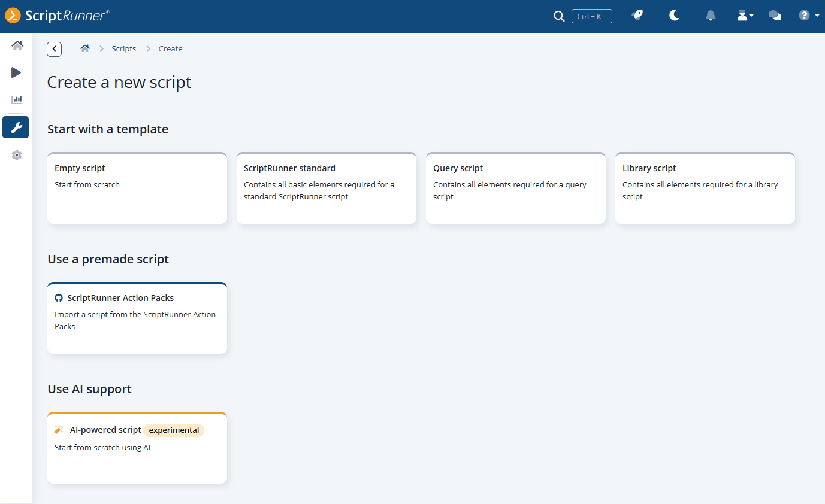Pick the AI-powered script card
The width and height of the screenshot is (825, 504).
pos(137,448)
